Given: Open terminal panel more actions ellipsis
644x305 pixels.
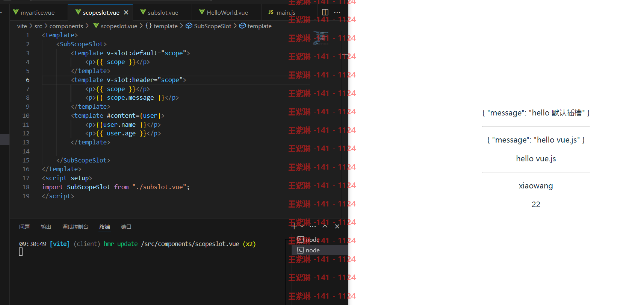Looking at the screenshot, I should tap(313, 226).
